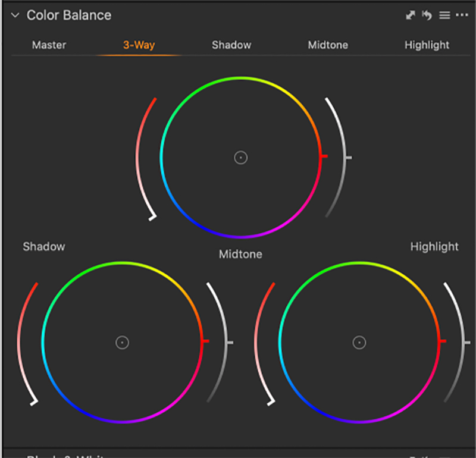Click the Highlight wheel red hue marker

pyautogui.click(x=442, y=341)
